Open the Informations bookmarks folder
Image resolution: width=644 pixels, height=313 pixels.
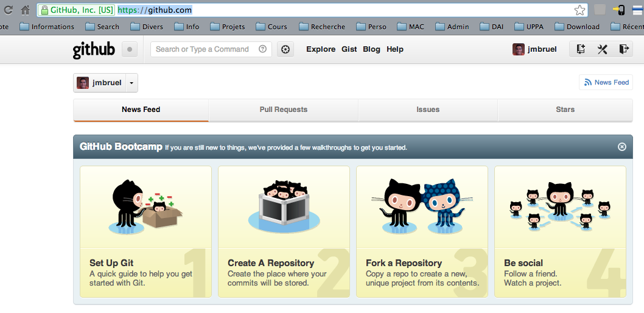click(47, 27)
